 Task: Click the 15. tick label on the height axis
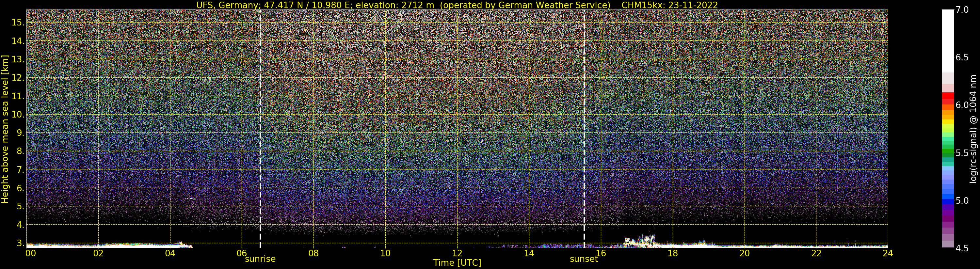(x=18, y=23)
